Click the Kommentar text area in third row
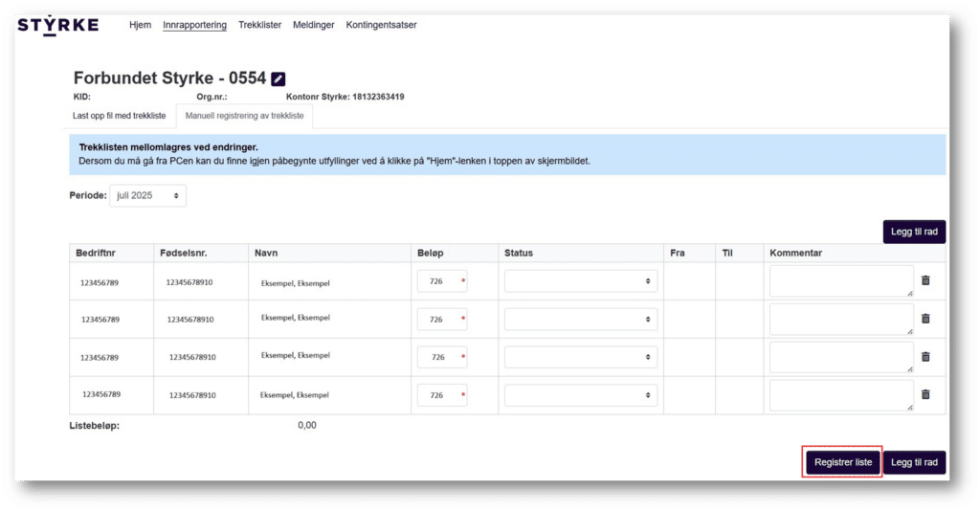This screenshot has width=980, height=511. (x=841, y=357)
